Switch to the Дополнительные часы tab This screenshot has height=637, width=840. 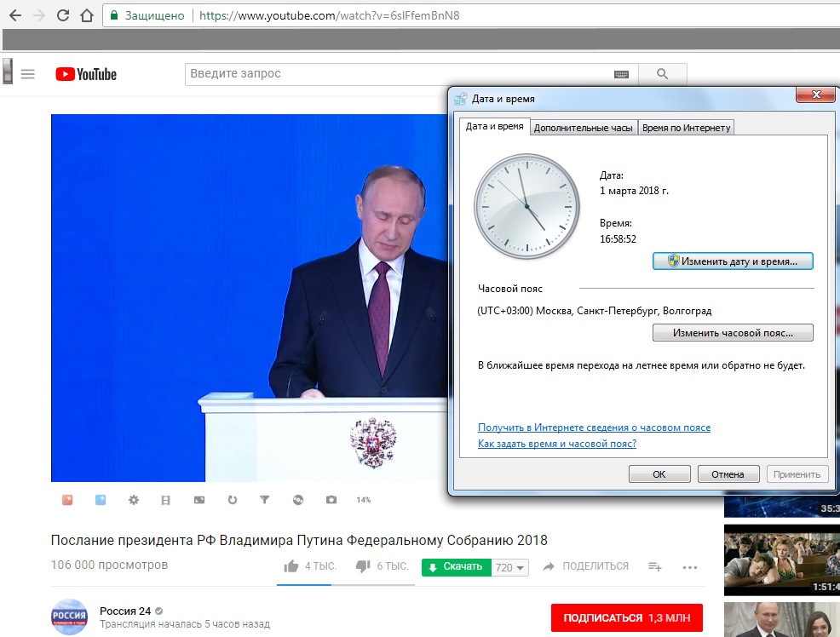tap(584, 128)
